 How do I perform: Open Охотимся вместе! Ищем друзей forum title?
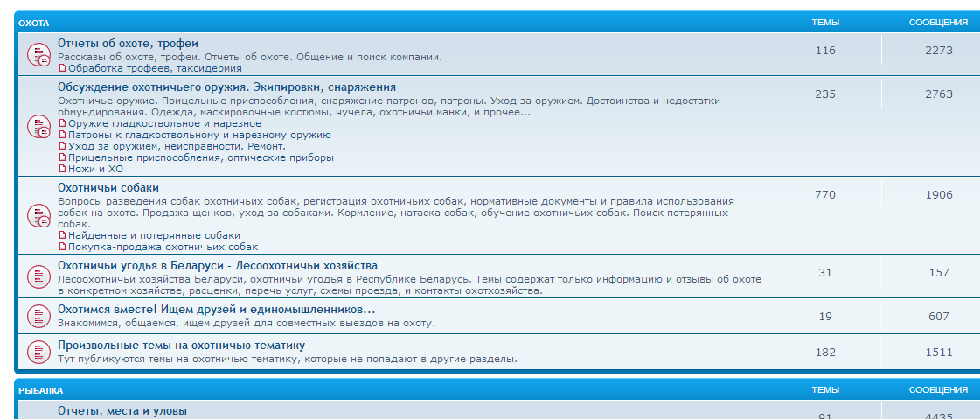[x=216, y=310]
